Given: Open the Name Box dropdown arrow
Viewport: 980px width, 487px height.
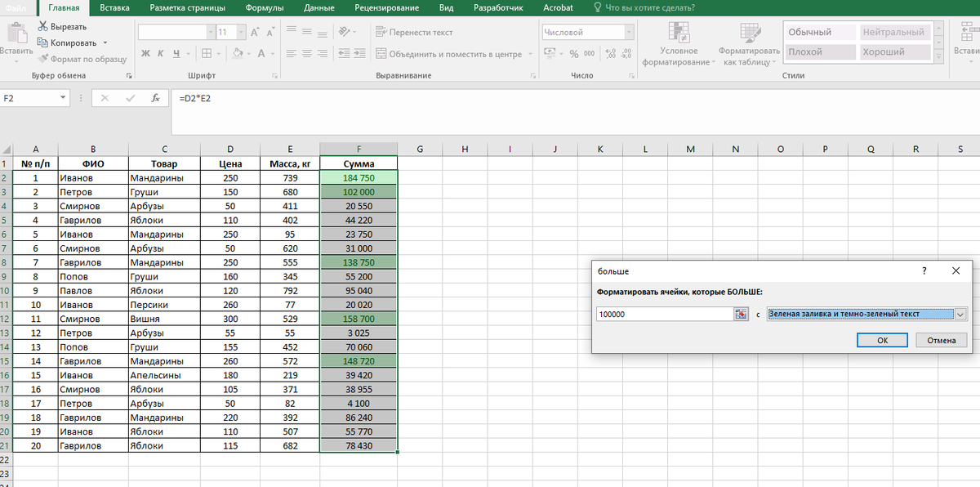Looking at the screenshot, I should tap(63, 97).
